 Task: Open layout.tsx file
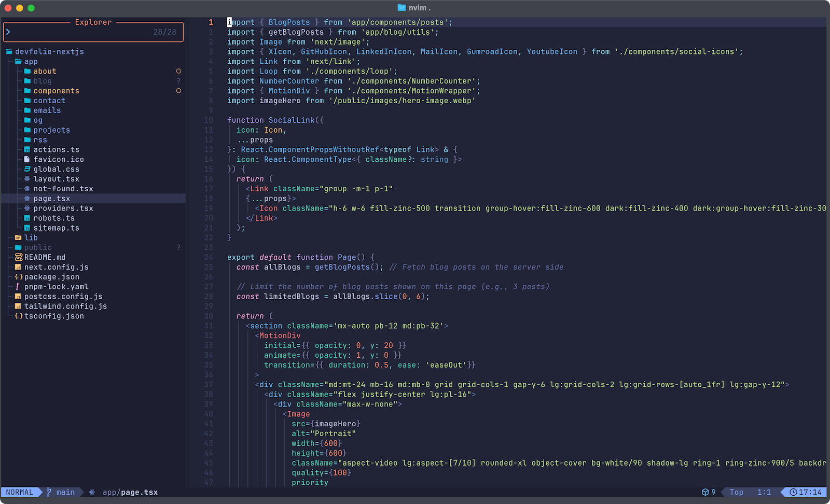[57, 179]
